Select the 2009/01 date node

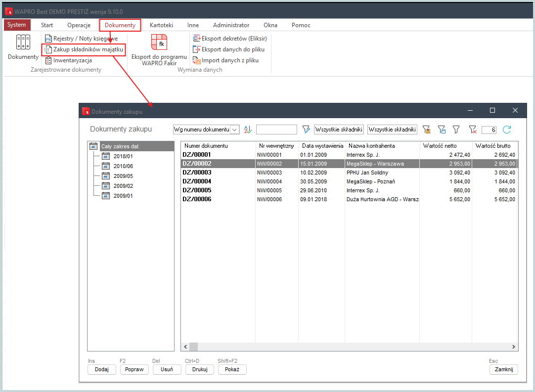click(123, 196)
